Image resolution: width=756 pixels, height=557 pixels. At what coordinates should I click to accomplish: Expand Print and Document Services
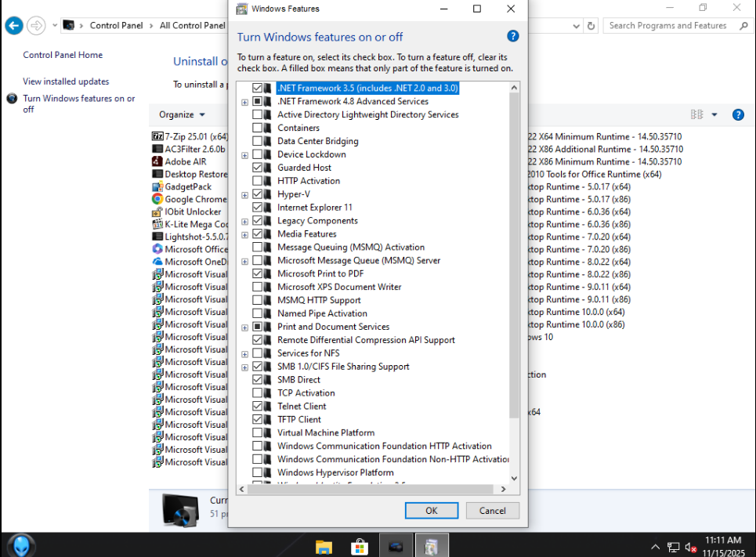point(245,328)
